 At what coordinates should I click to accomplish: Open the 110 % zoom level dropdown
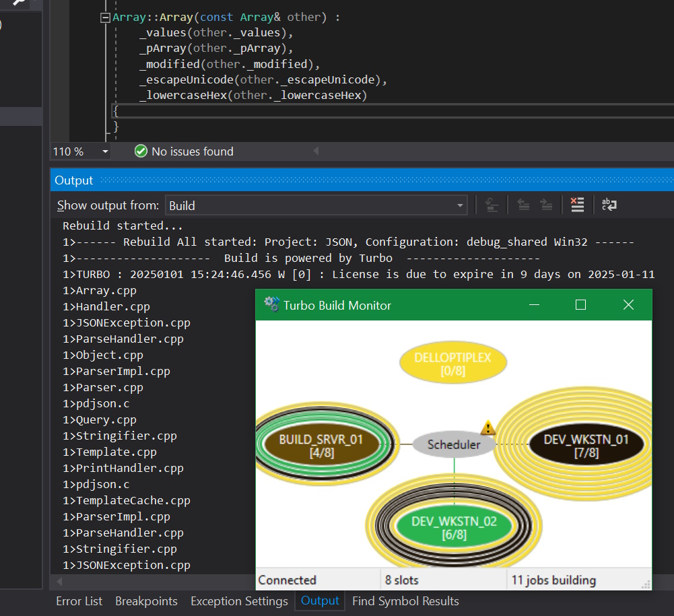(x=105, y=151)
